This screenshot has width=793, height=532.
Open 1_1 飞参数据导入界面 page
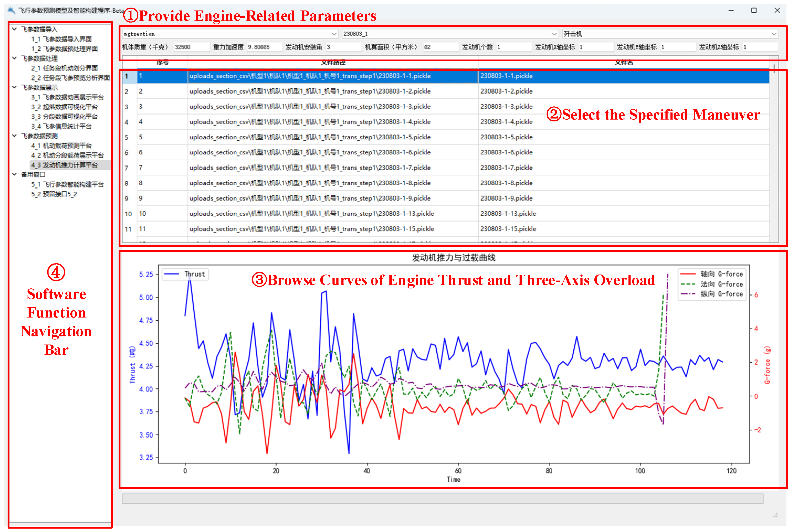tap(61, 39)
